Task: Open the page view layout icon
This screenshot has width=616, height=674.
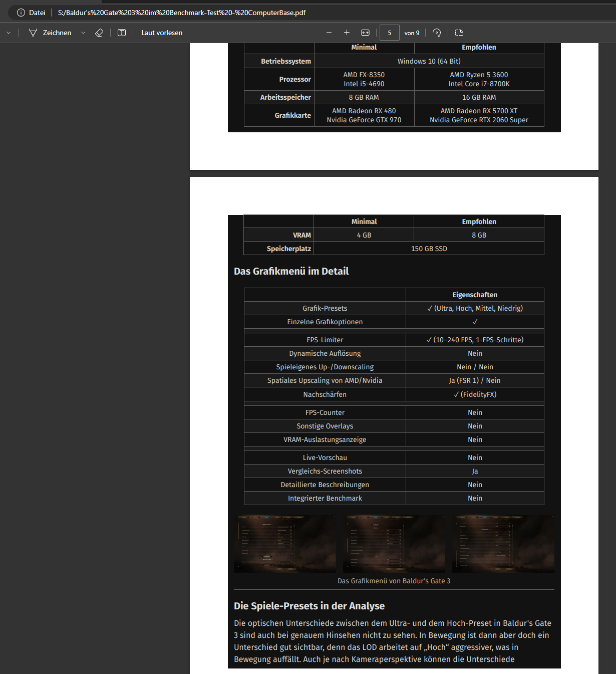Action: [459, 33]
